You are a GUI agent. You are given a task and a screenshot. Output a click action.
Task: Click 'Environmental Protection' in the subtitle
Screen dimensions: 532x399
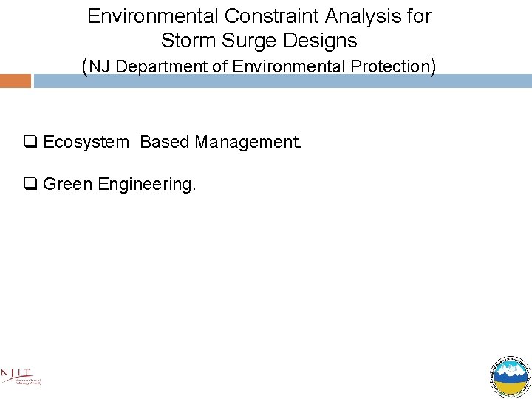tap(330, 66)
